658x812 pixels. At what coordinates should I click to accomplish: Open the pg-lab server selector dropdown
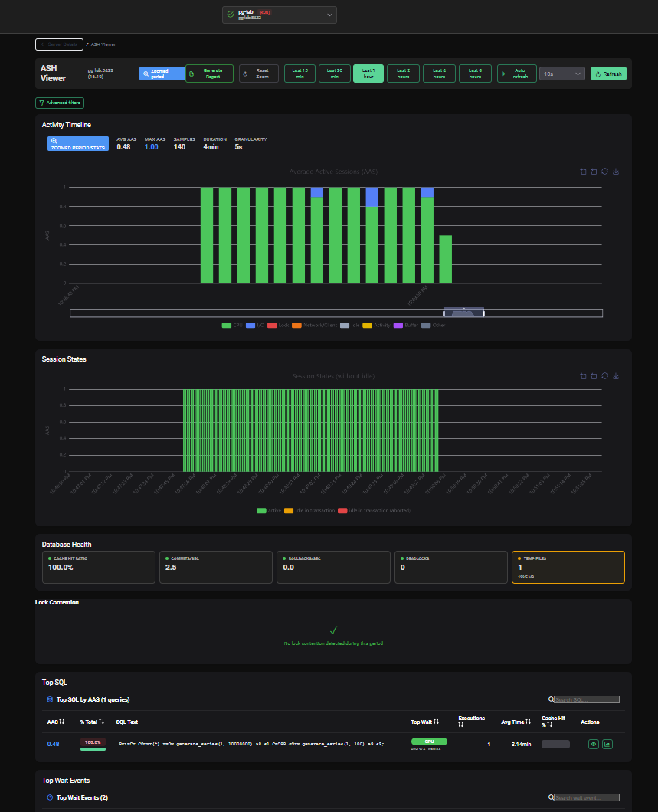coord(280,15)
